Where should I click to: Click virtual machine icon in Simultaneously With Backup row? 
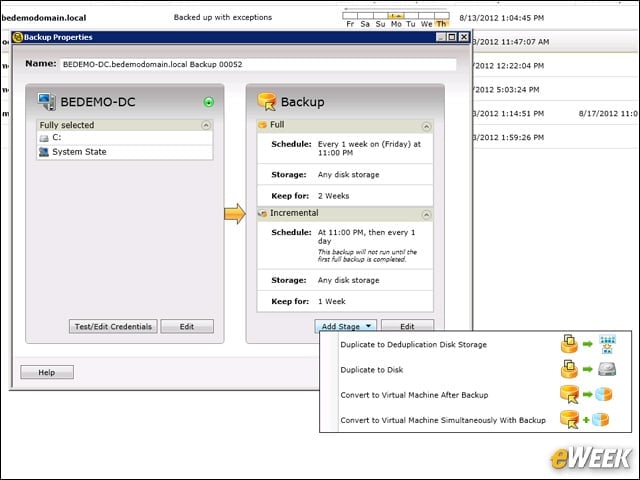[600, 420]
